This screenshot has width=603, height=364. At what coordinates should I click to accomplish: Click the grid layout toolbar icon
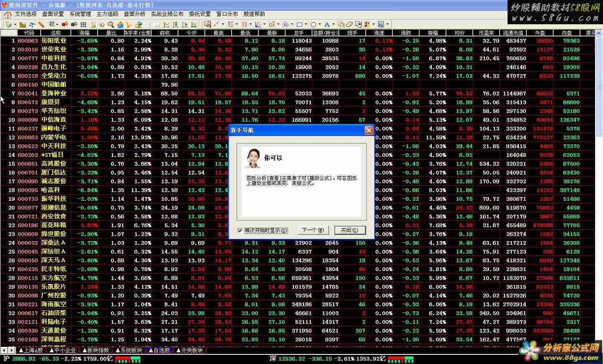click(83, 24)
